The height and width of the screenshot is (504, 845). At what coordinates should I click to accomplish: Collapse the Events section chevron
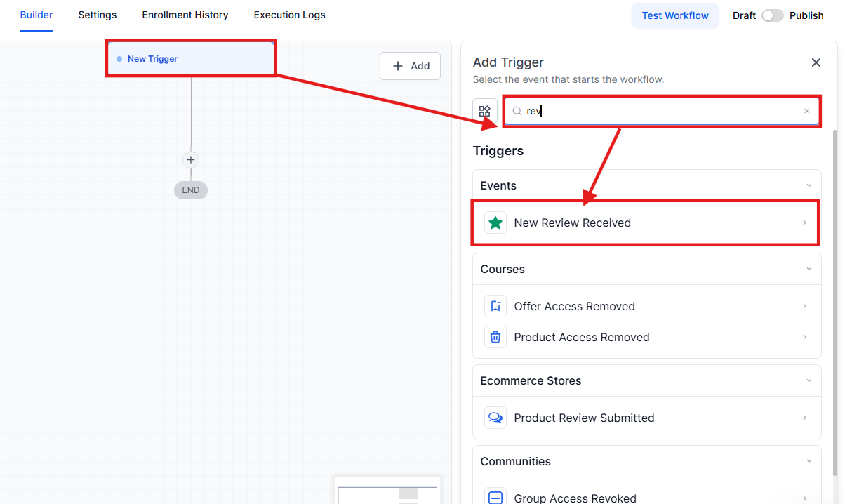tap(809, 185)
